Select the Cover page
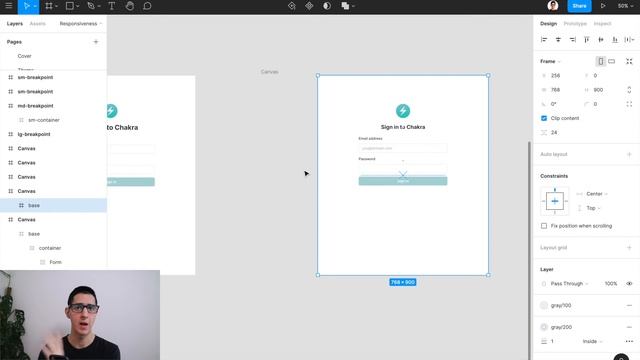Screen dimensions: 640x360 tap(24, 56)
